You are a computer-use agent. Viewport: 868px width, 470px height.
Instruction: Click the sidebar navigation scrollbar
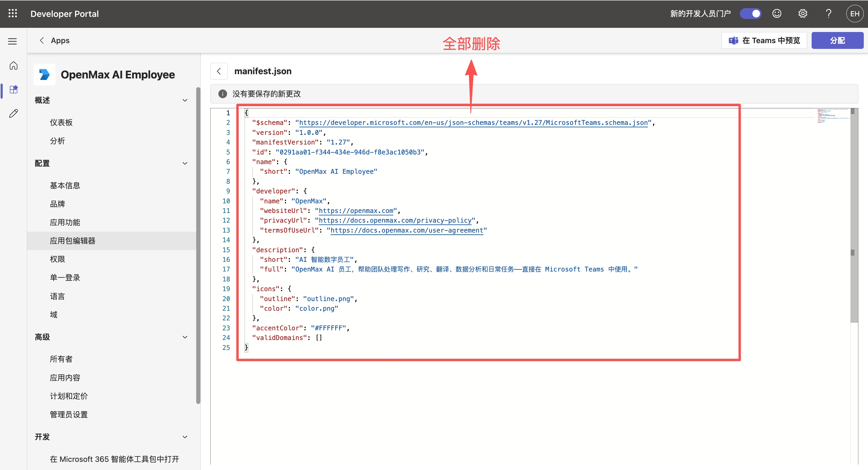point(198,245)
